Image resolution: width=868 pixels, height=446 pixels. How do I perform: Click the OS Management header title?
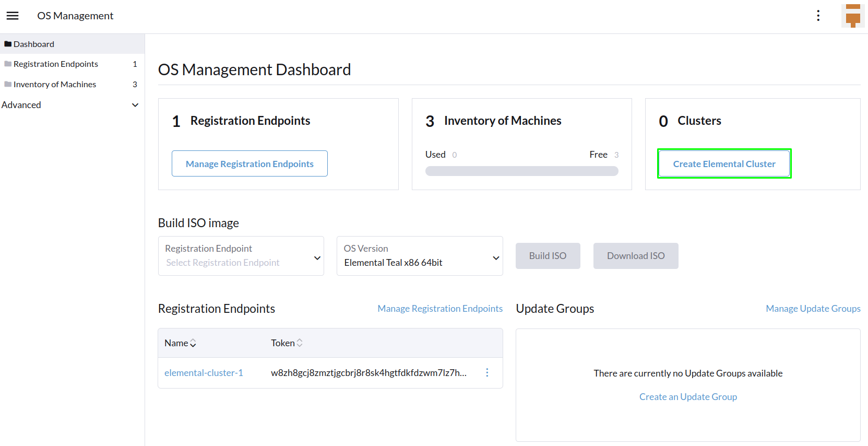pyautogui.click(x=75, y=16)
